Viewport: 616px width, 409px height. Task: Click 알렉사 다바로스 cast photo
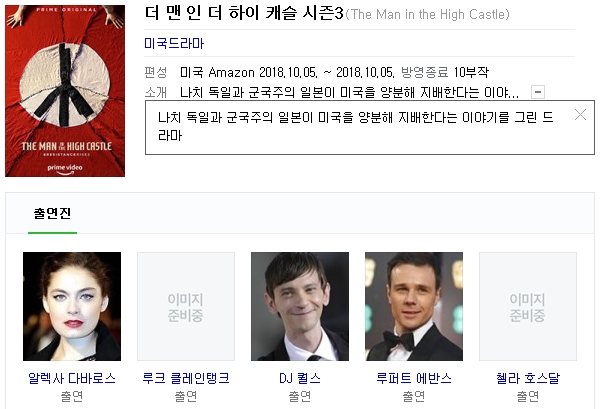(72, 306)
